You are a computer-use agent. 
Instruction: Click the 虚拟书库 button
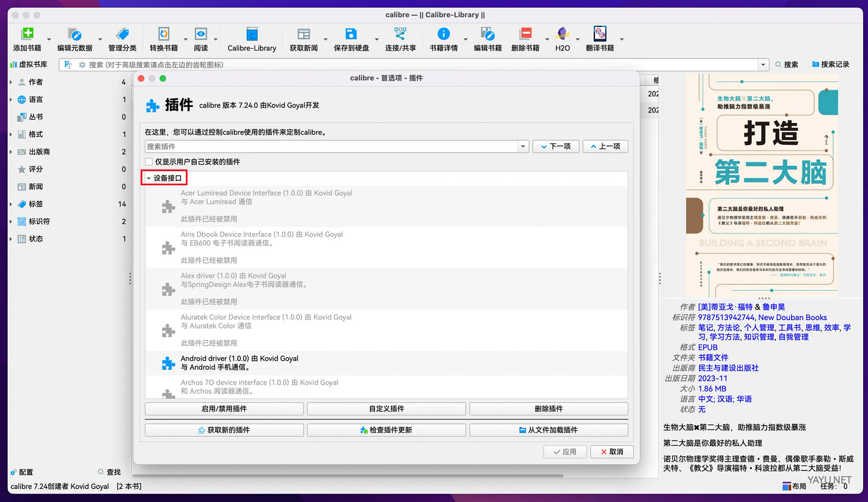point(28,64)
